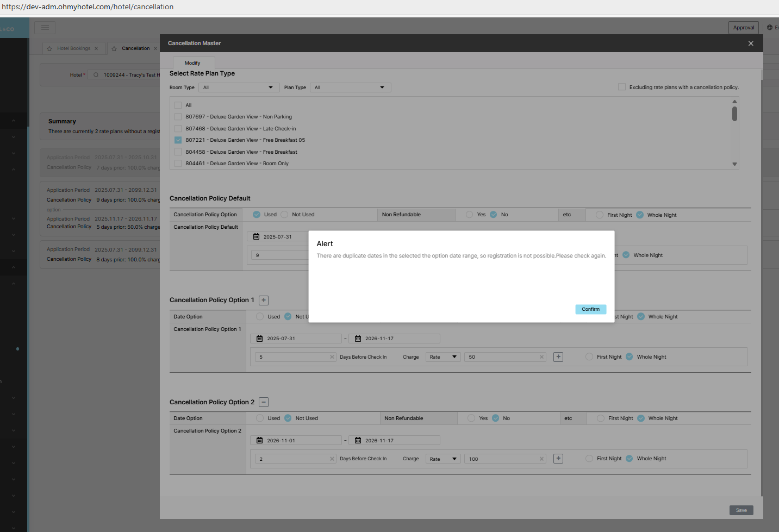
Task: Uncheck 807221 Deluxe Garden View Free Breakfast 05
Action: tap(178, 140)
